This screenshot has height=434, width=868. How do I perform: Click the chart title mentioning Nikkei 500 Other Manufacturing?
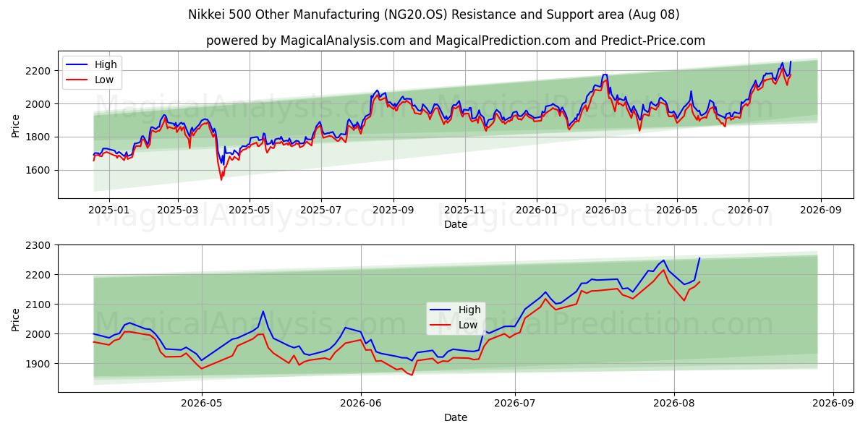(434, 14)
